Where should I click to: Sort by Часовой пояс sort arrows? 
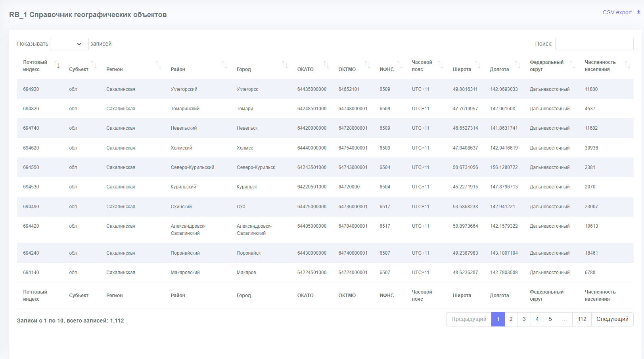(440, 65)
